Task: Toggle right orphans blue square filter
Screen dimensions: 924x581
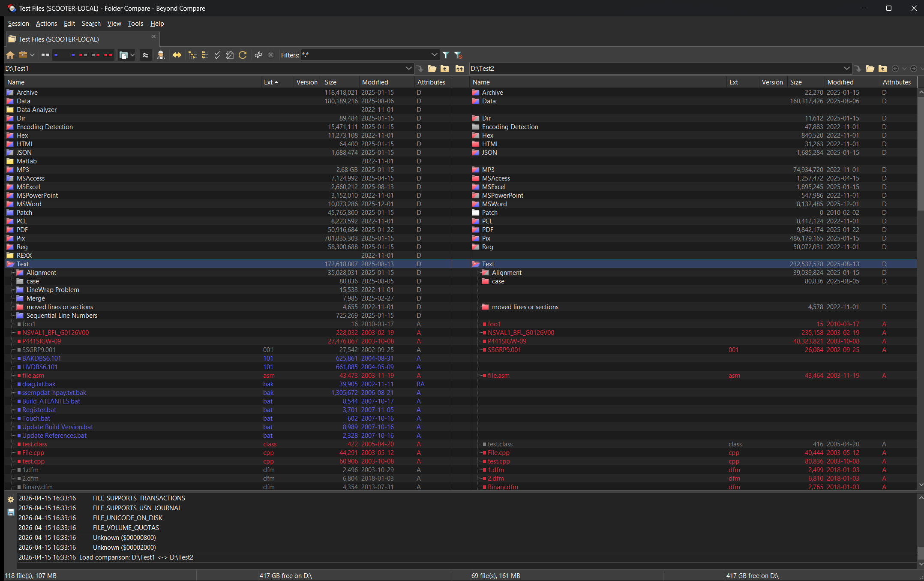Action: pyautogui.click(x=73, y=55)
